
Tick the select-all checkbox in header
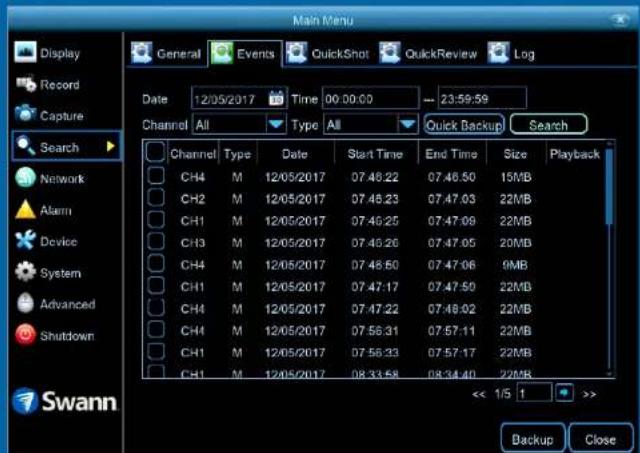pos(156,151)
